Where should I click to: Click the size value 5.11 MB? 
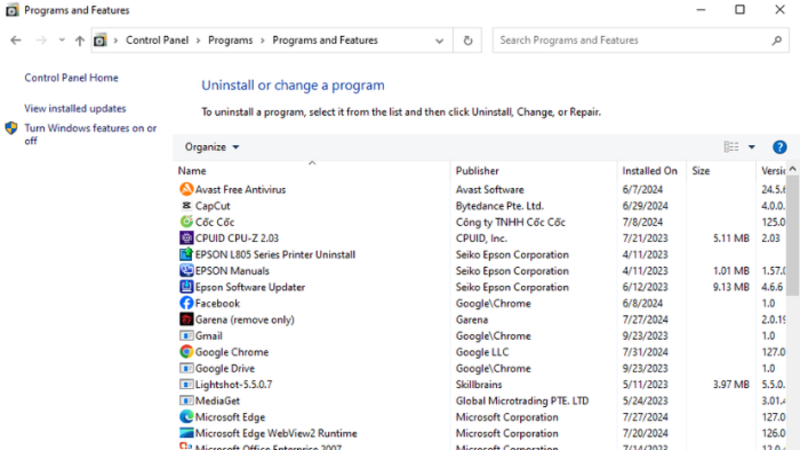731,238
